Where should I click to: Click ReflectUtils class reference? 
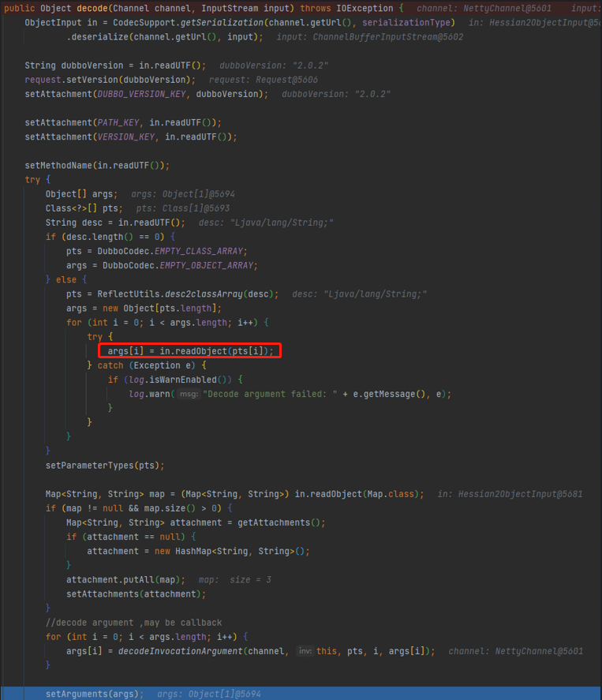pyautogui.click(x=128, y=294)
